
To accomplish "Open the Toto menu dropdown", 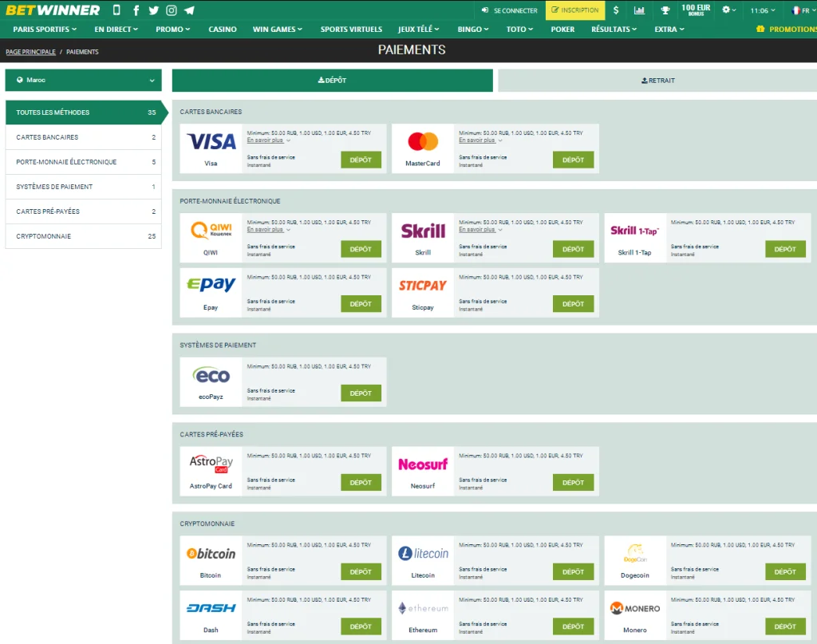I will point(519,30).
